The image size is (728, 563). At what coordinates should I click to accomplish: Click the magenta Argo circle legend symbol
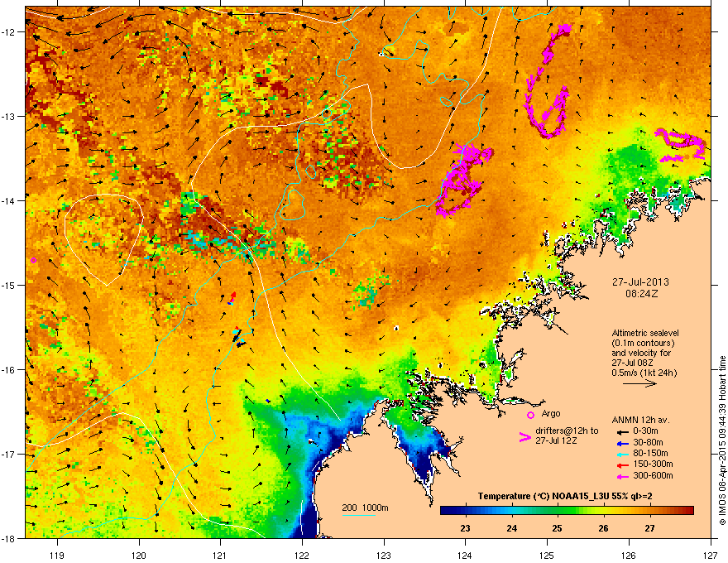530,415
